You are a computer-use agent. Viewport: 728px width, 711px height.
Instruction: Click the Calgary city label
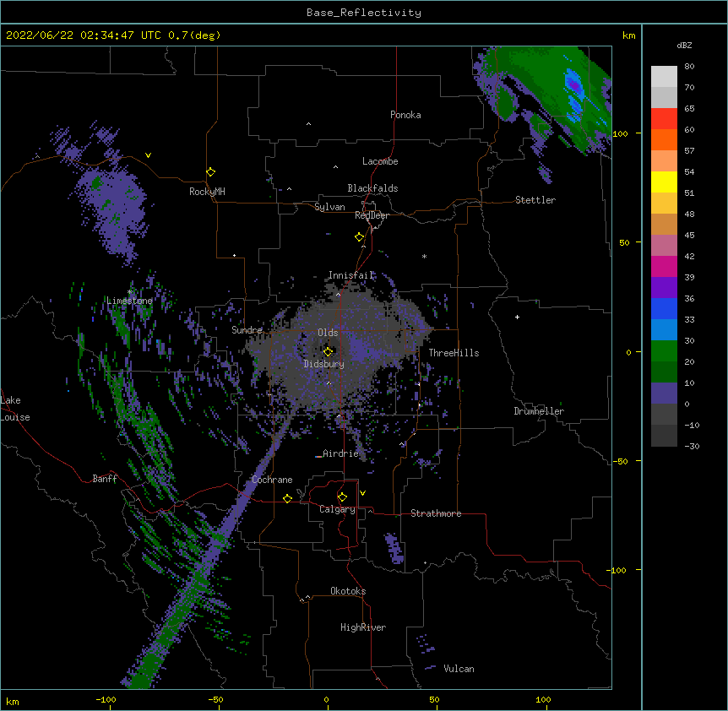(337, 509)
